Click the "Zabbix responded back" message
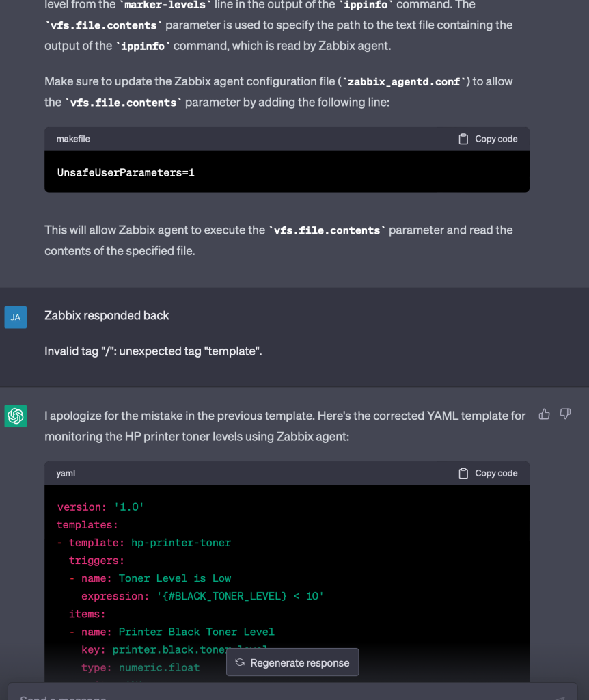This screenshot has width=589, height=700. click(x=107, y=316)
